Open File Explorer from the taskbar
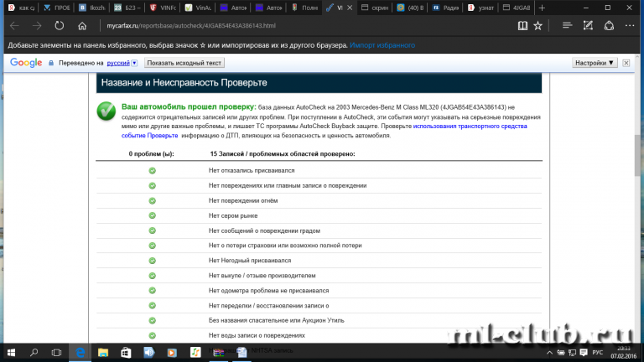644x362 pixels. click(x=102, y=353)
